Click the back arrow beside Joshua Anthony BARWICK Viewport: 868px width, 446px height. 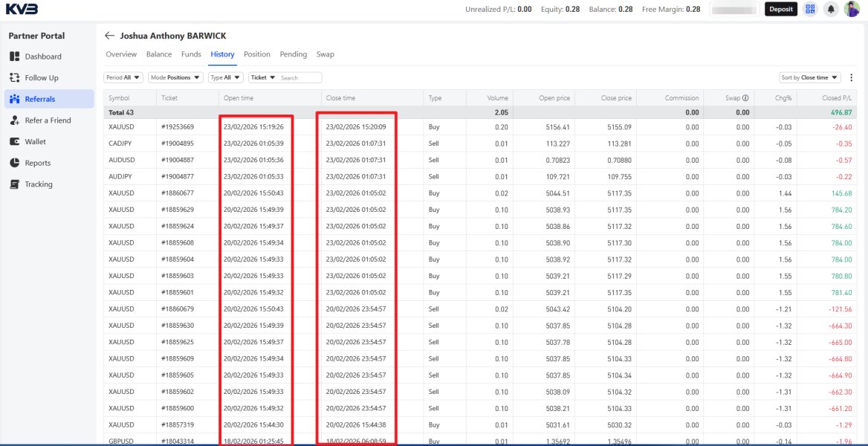110,36
